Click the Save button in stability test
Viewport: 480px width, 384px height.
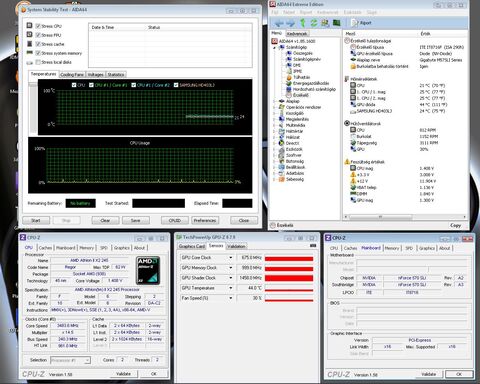(136, 220)
